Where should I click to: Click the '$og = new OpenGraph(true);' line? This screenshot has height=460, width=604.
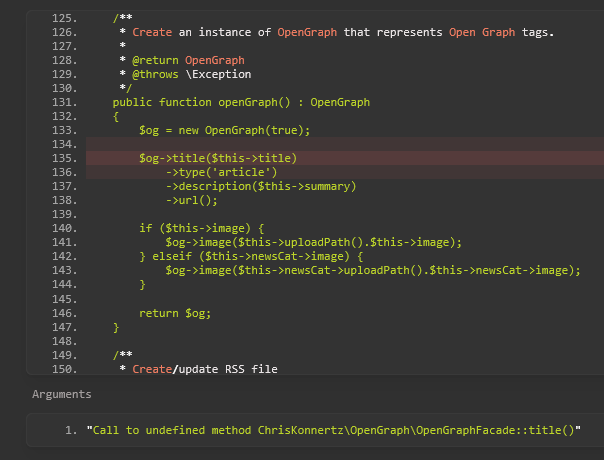225,130
